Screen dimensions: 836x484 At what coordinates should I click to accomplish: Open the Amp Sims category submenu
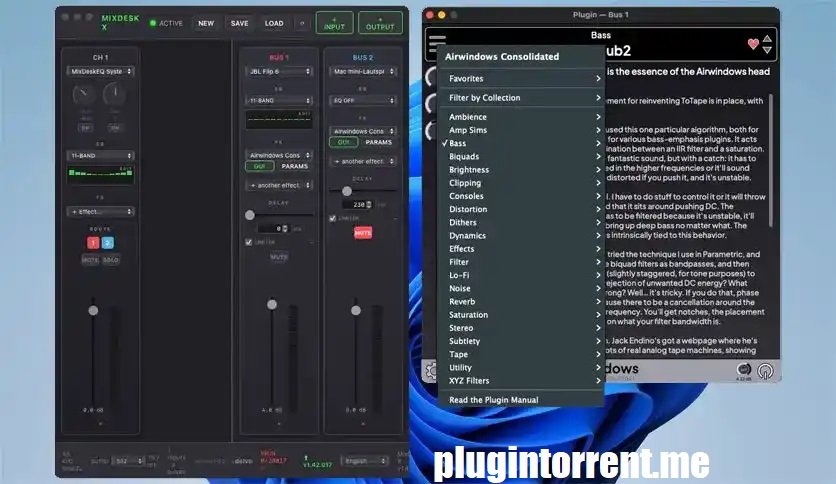pyautogui.click(x=521, y=130)
